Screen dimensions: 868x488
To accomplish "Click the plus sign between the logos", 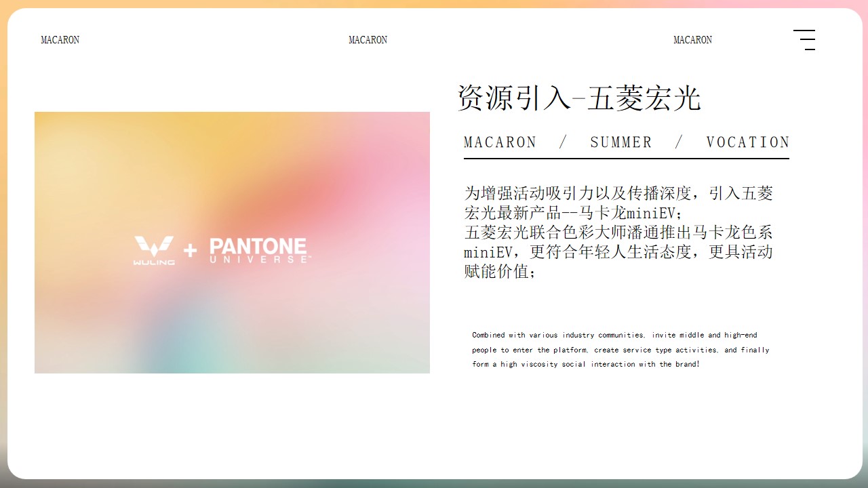I will pos(191,251).
